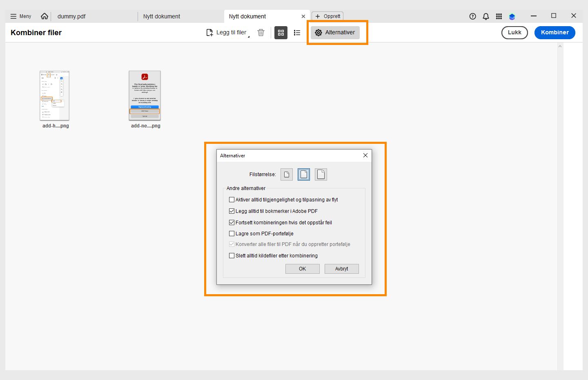This screenshot has height=380, width=588.
Task: Click the Filstørrelse label
Action: 263,174
